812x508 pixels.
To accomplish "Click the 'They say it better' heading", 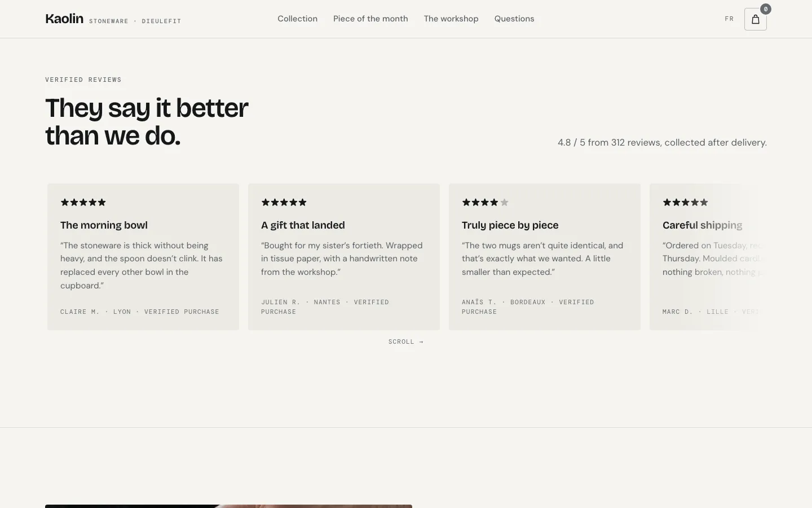I will 147,121.
